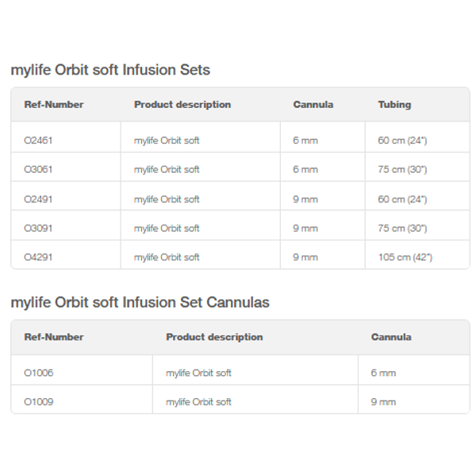Click the Tubing column header
The height and width of the screenshot is (476, 476).
pyautogui.click(x=394, y=105)
